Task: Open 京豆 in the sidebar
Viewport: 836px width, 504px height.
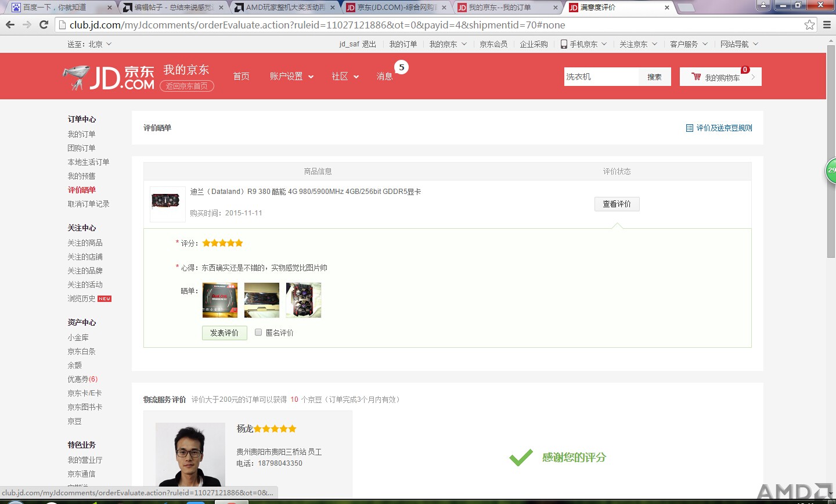Action: (x=74, y=421)
